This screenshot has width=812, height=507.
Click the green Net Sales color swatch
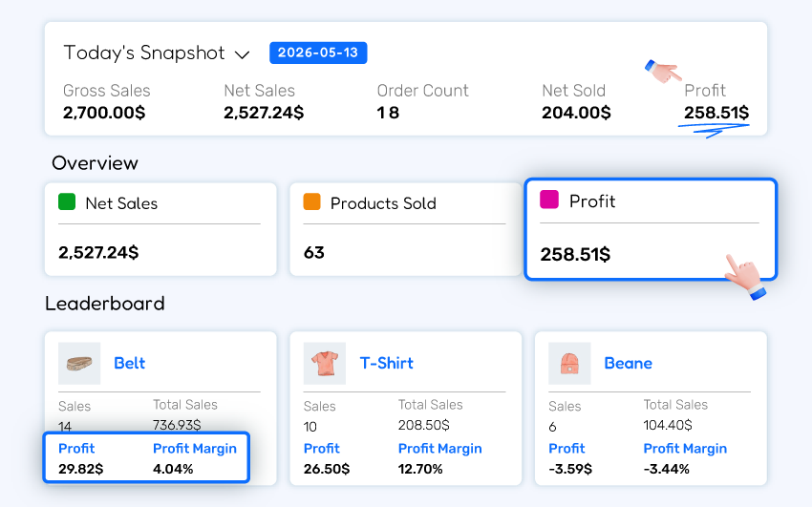[67, 201]
